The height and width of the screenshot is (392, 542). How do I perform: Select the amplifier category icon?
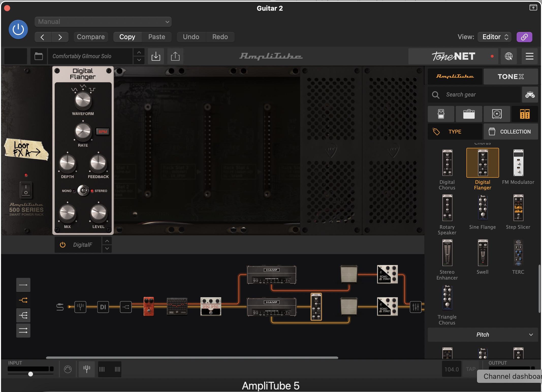pos(469,114)
